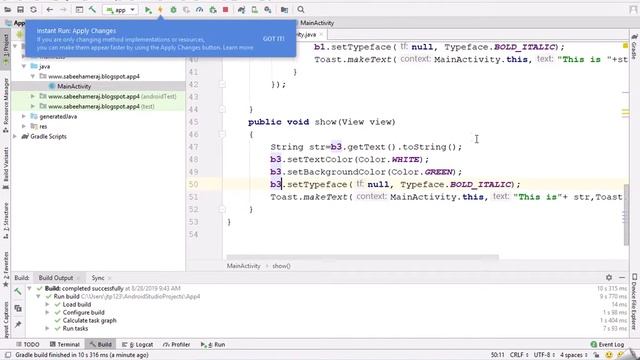640x360 pixels.
Task: Dismiss the tooltip with GOT IT!
Action: [273, 39]
